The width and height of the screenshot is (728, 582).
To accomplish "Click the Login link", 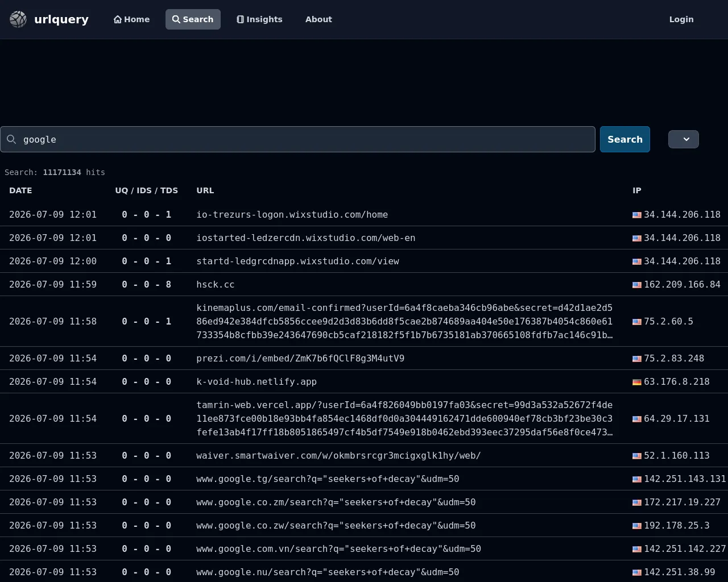I will 681,19.
